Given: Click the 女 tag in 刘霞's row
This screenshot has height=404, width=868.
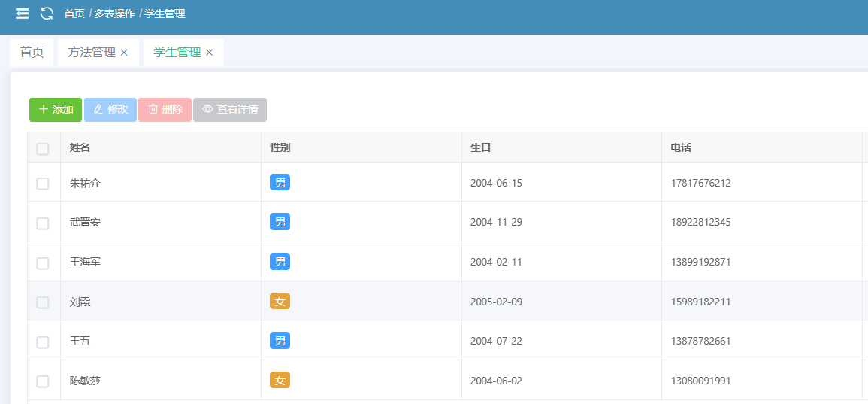Looking at the screenshot, I should (x=280, y=302).
